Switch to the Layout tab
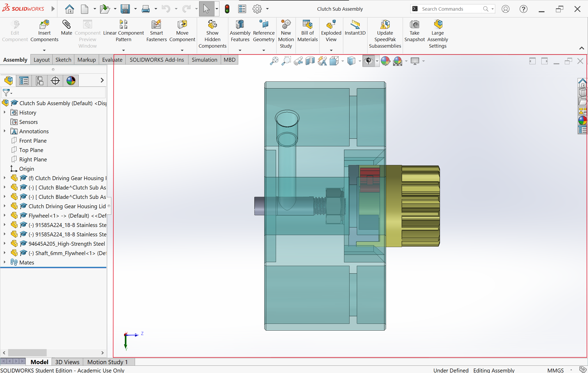This screenshot has height=373, width=588. click(41, 60)
